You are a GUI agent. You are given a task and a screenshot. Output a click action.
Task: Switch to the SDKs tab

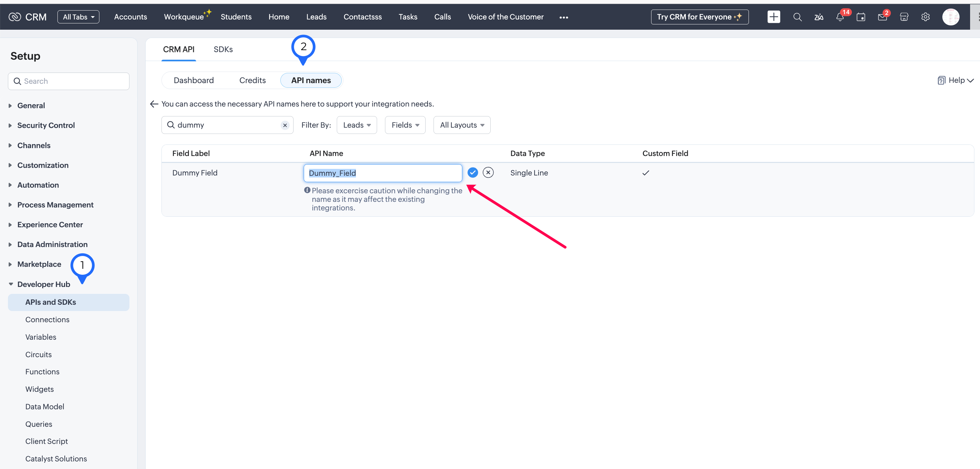223,49
